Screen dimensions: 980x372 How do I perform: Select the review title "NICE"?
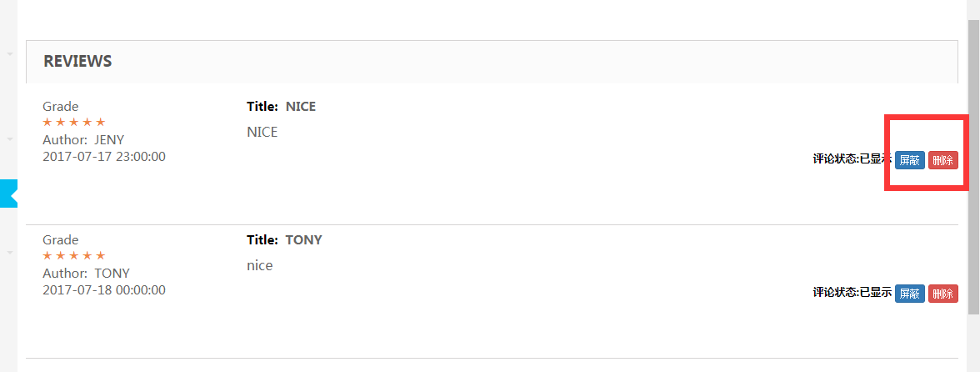click(x=301, y=107)
